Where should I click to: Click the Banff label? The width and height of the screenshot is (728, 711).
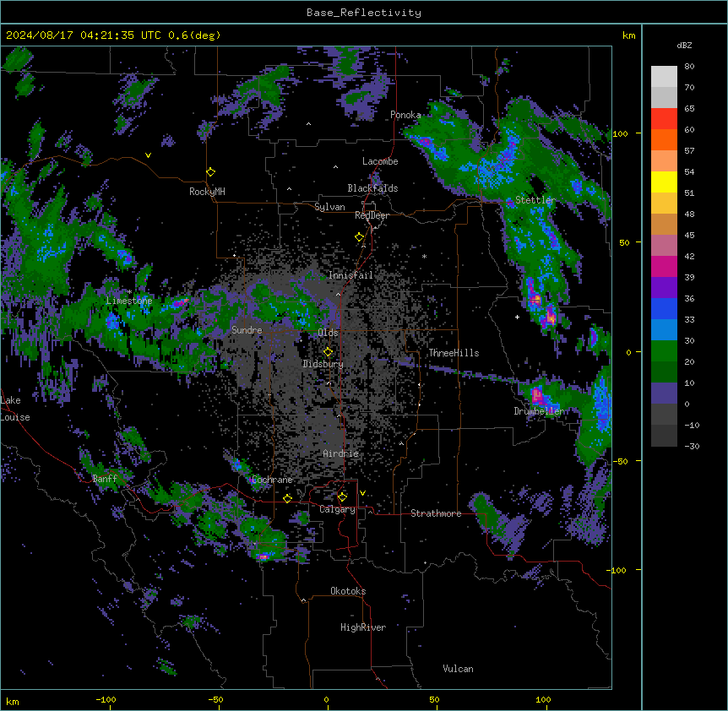point(105,479)
